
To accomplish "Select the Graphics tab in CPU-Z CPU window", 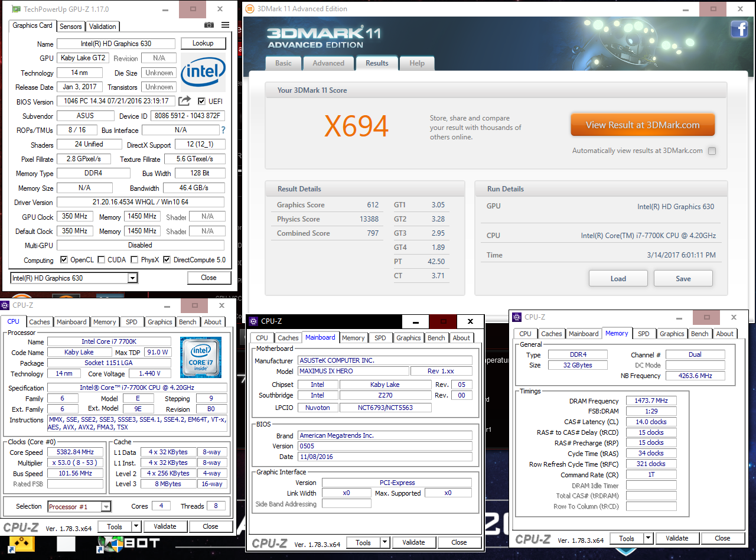I will 160,322.
